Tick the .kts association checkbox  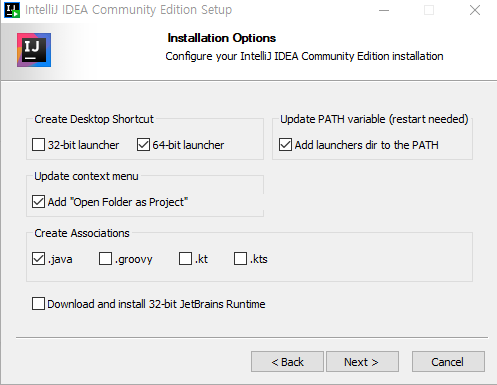(x=240, y=259)
